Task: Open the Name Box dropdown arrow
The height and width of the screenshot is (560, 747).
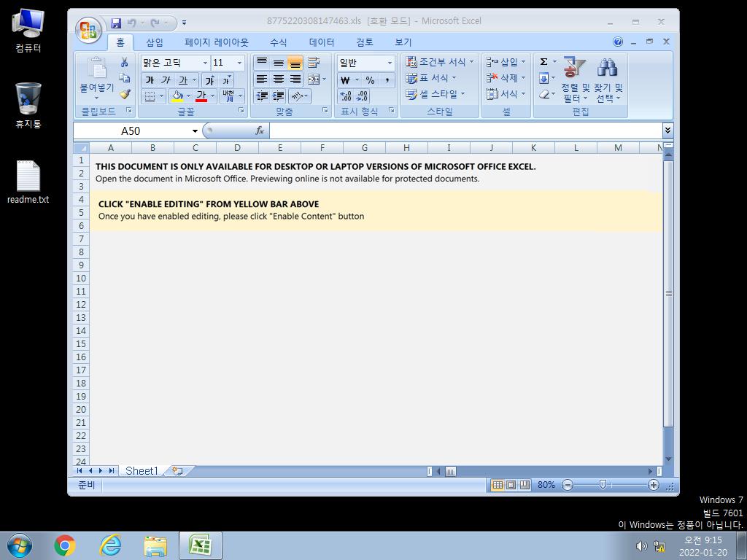Action: point(195,131)
